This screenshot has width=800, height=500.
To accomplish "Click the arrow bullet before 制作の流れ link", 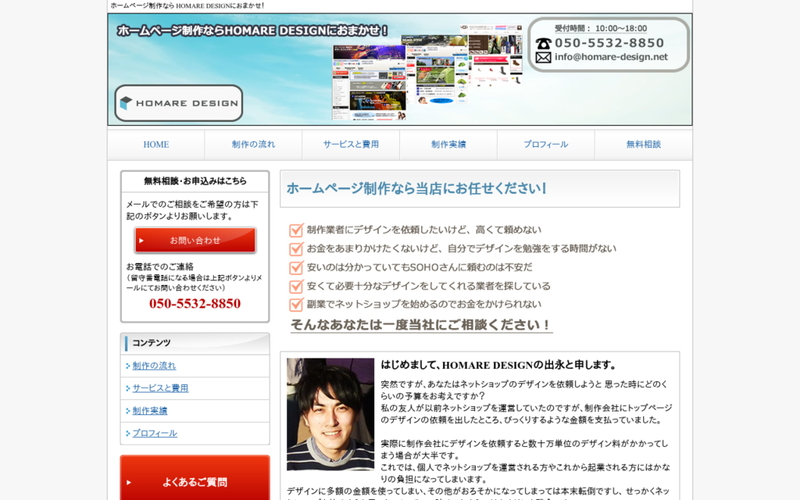I will coord(128,366).
